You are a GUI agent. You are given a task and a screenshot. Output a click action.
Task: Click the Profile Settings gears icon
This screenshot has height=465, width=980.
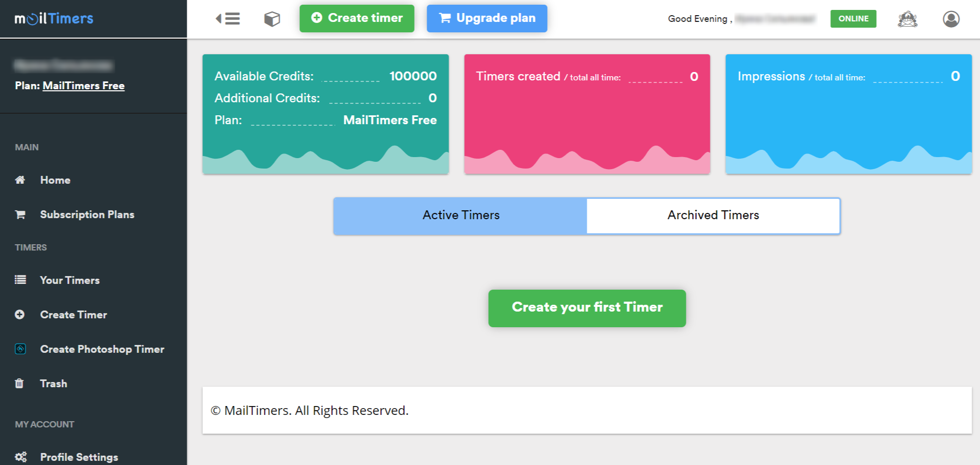coord(20,457)
